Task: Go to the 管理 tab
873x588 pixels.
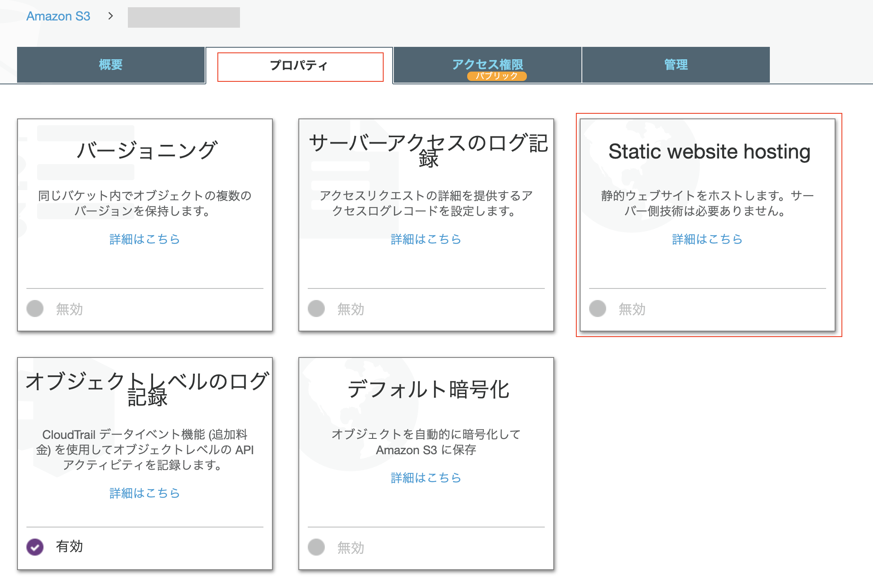Action: click(x=676, y=65)
